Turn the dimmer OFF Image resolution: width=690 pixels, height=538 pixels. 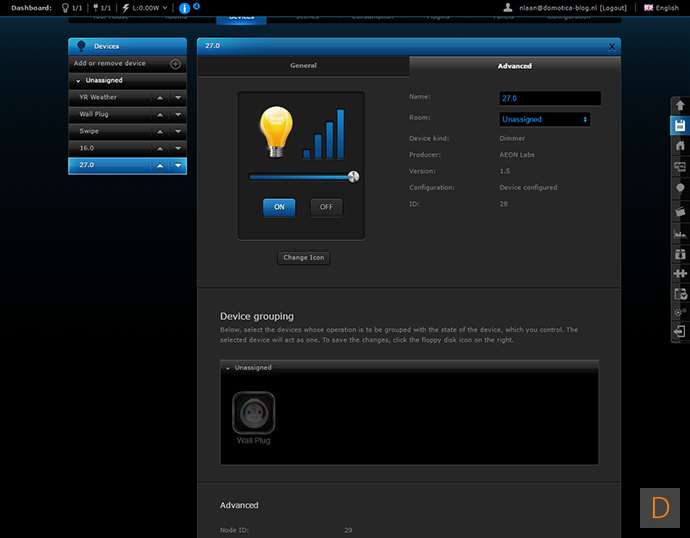click(x=326, y=207)
